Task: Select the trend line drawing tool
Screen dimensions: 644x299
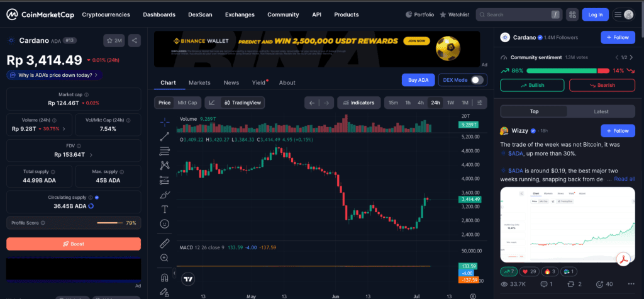Action: 165,137
